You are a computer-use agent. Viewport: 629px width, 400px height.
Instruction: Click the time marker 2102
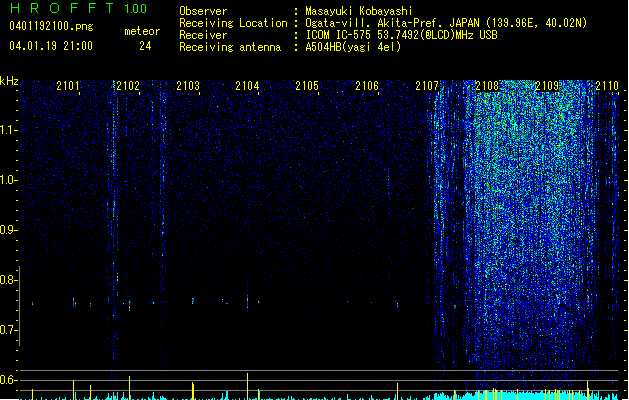coord(128,86)
